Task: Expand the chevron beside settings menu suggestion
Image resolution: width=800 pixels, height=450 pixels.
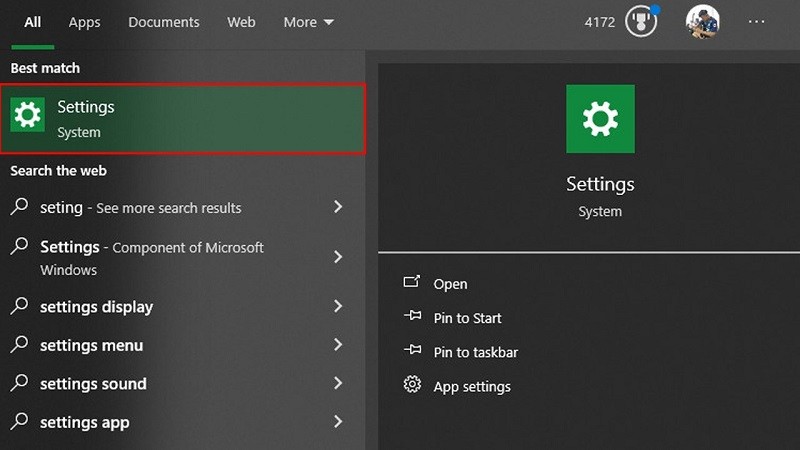Action: [x=337, y=345]
